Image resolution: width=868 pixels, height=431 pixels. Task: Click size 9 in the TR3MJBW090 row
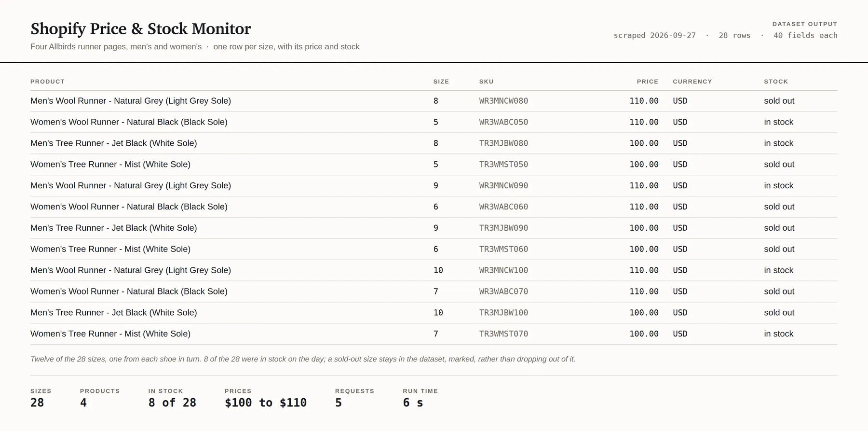[x=435, y=228]
